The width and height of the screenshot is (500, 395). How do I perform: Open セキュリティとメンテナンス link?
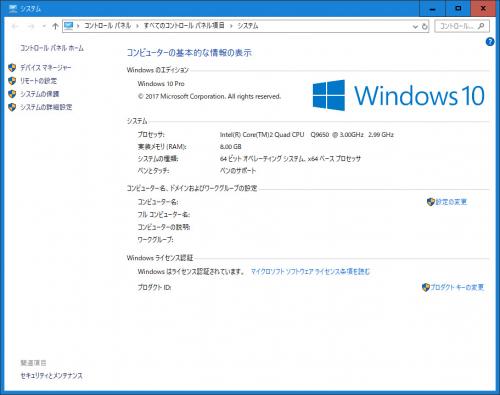52,376
